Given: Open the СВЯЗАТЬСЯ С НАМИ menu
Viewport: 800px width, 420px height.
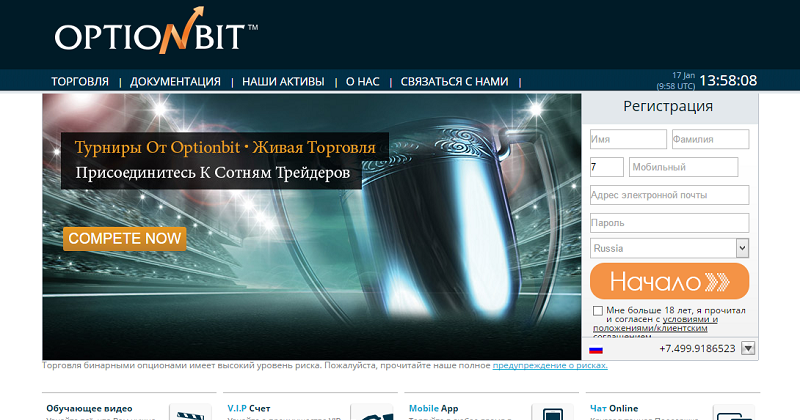Looking at the screenshot, I should 455,82.
